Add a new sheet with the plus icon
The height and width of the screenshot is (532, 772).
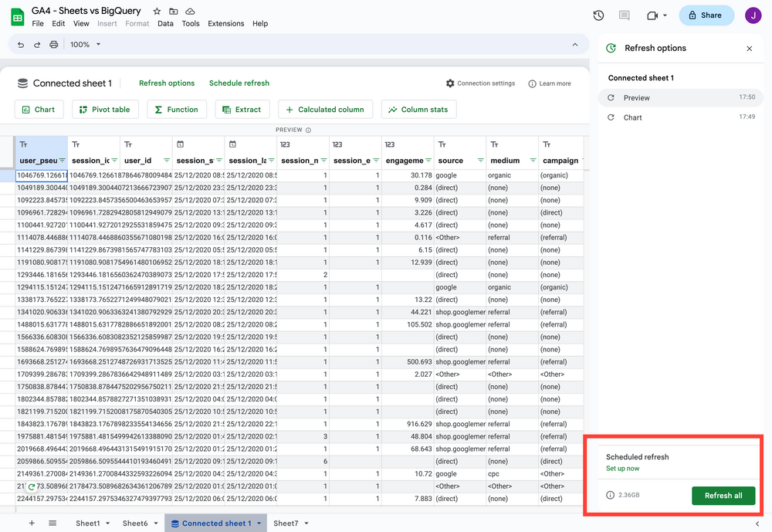point(32,523)
